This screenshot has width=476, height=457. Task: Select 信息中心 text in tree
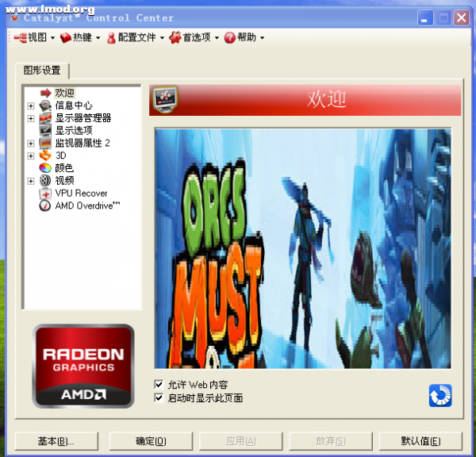pos(74,106)
